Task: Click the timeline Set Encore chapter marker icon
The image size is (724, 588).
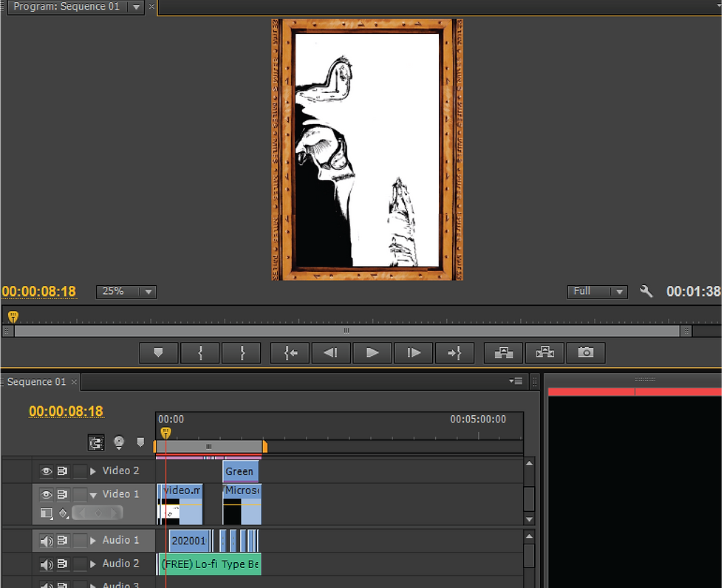Action: click(119, 442)
